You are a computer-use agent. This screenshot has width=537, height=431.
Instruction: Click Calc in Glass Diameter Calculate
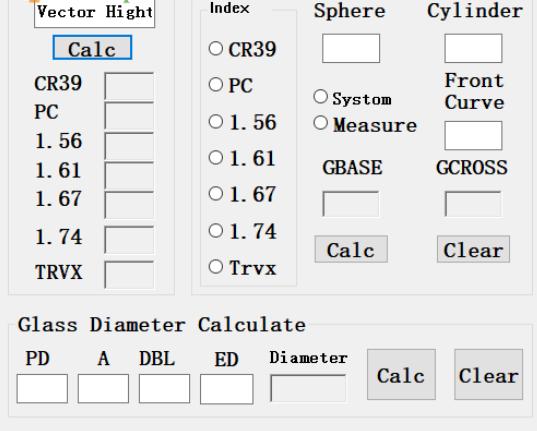tap(401, 374)
